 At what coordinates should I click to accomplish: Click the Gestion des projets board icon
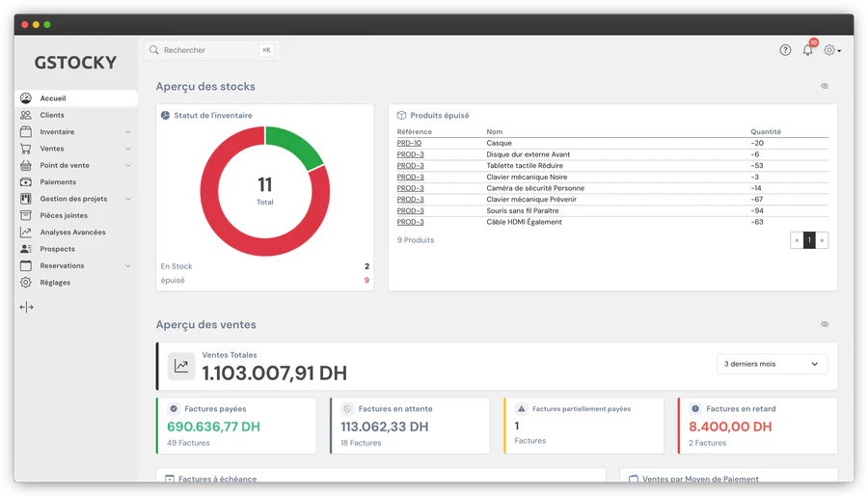26,199
